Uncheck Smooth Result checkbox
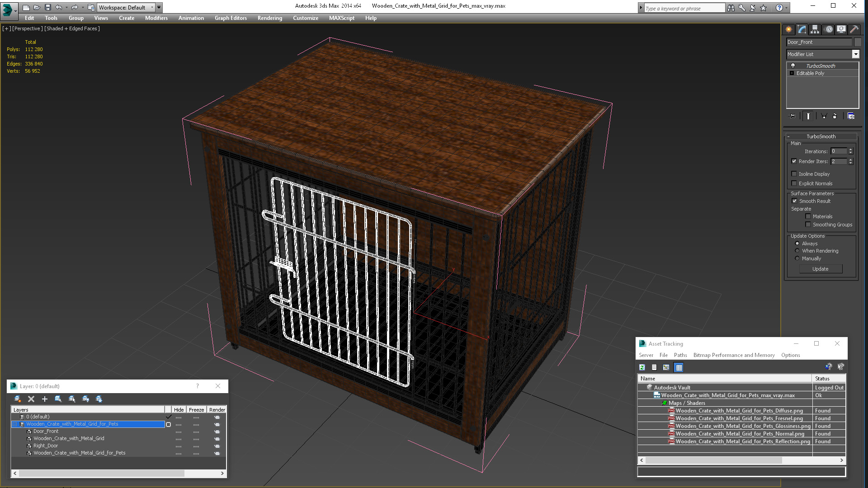This screenshot has height=488, width=868. tap(794, 201)
